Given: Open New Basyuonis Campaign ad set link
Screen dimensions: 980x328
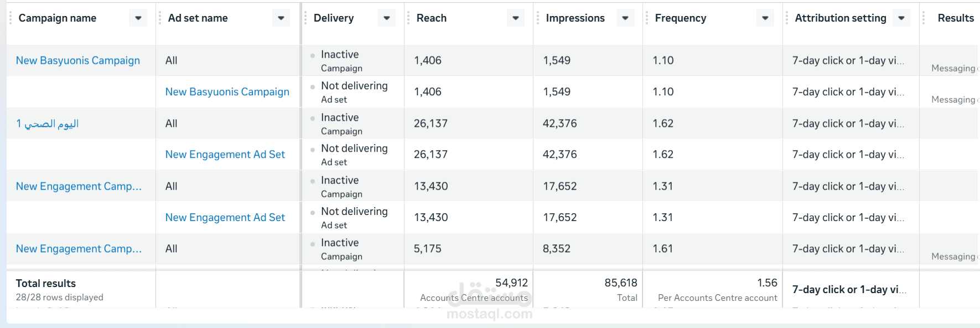Looking at the screenshot, I should [x=227, y=92].
